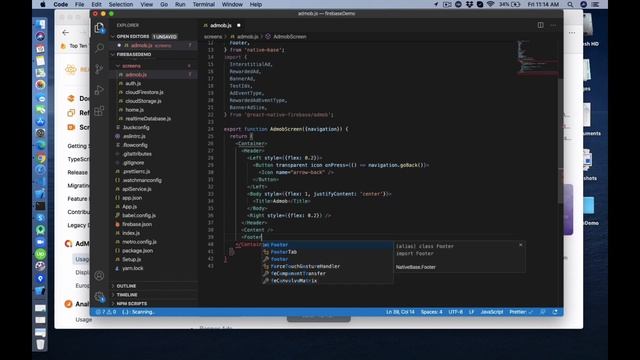Open the Search view in activity bar
The height and width of the screenshot is (360, 640).
click(x=99, y=48)
